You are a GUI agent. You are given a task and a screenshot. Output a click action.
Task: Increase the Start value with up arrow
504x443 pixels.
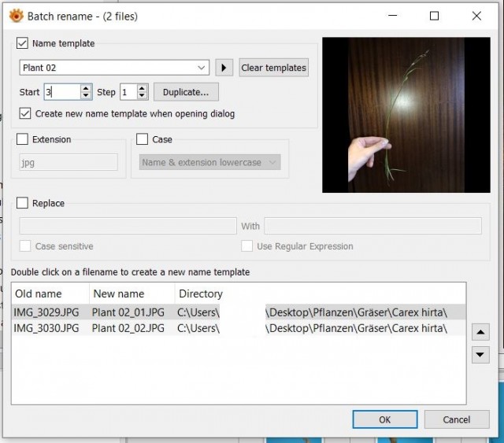pyautogui.click(x=86, y=88)
